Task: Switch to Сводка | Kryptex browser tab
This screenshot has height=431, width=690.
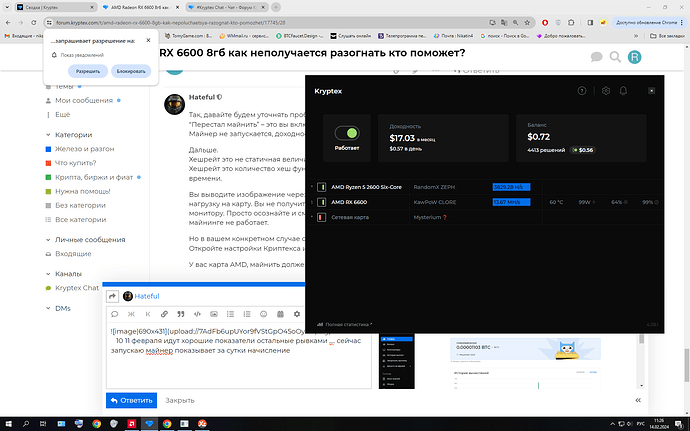Action: click(55, 7)
